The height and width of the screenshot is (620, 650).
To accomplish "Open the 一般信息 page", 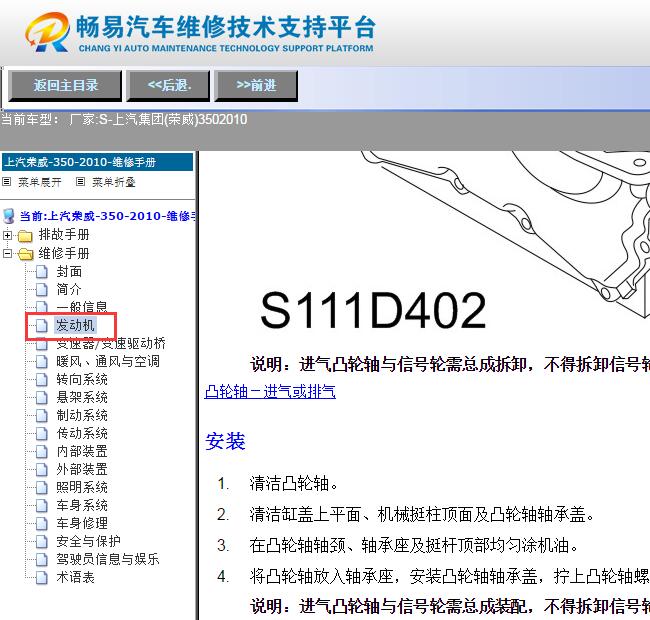I will point(82,307).
